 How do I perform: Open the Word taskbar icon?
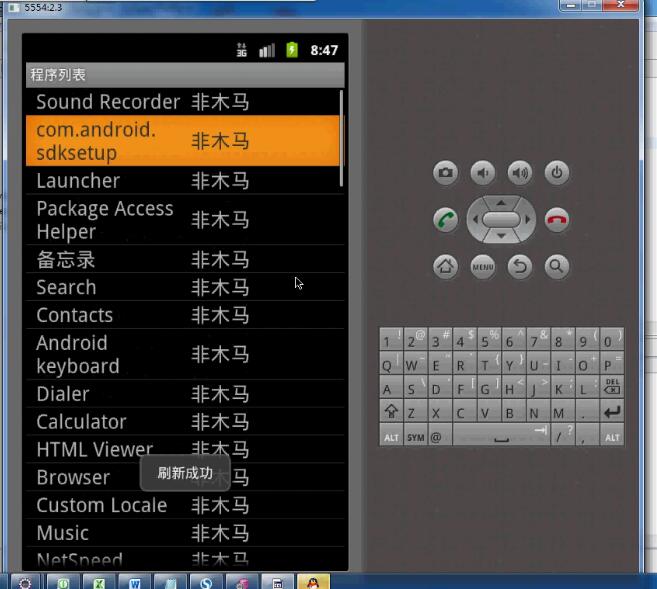click(135, 582)
